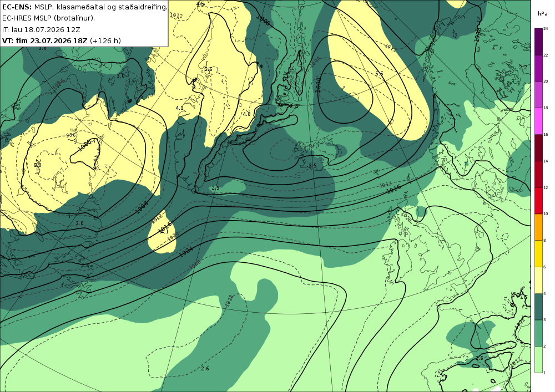Click the '3.4' spread value on the map
The image size is (555, 392).
(43, 48)
